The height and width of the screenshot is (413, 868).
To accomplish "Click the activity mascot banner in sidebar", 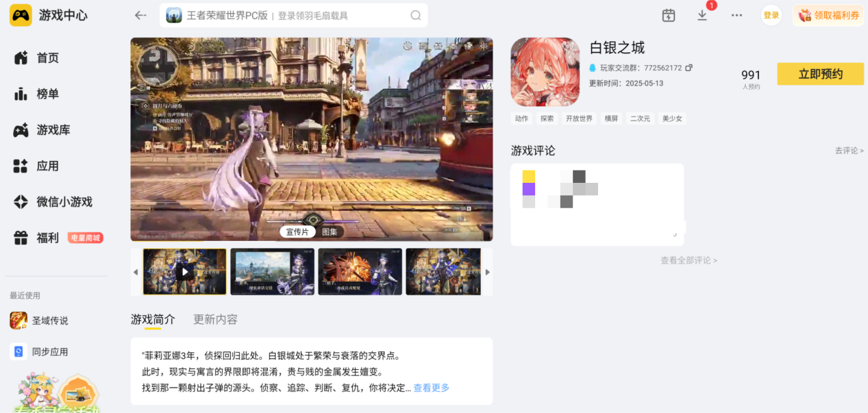I will [58, 392].
